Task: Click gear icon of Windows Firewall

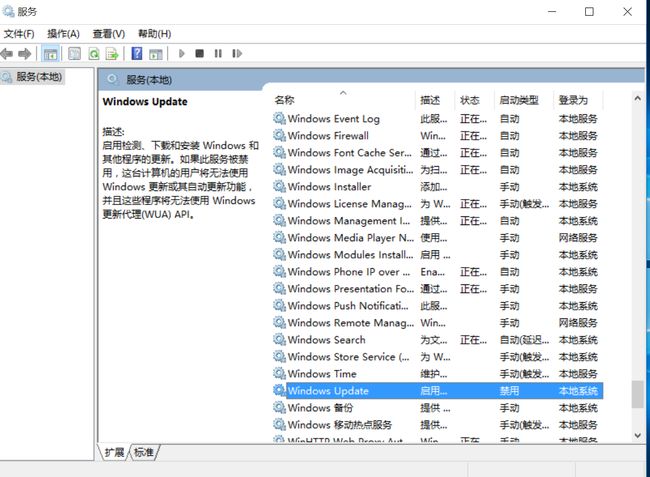Action: point(279,136)
